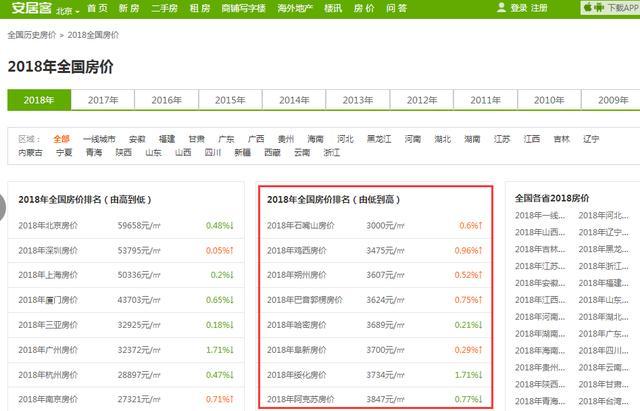
Task: Filter by 内蒙古 region
Action: (x=31, y=153)
